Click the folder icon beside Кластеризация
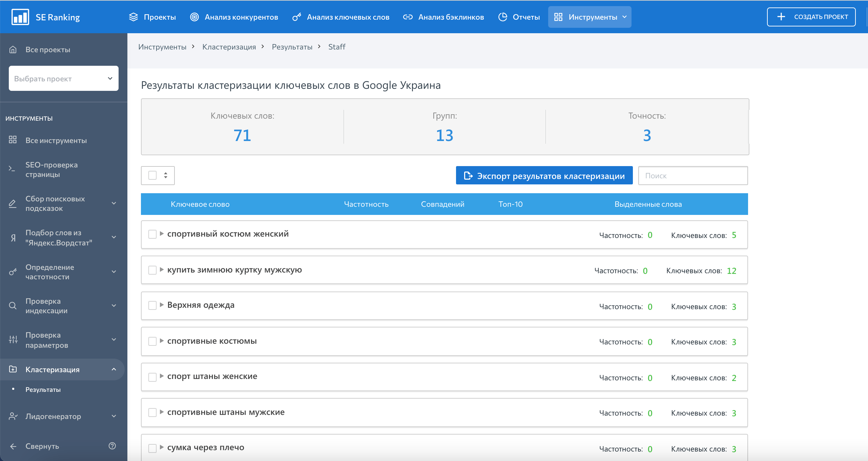The height and width of the screenshot is (461, 868). pos(13,369)
